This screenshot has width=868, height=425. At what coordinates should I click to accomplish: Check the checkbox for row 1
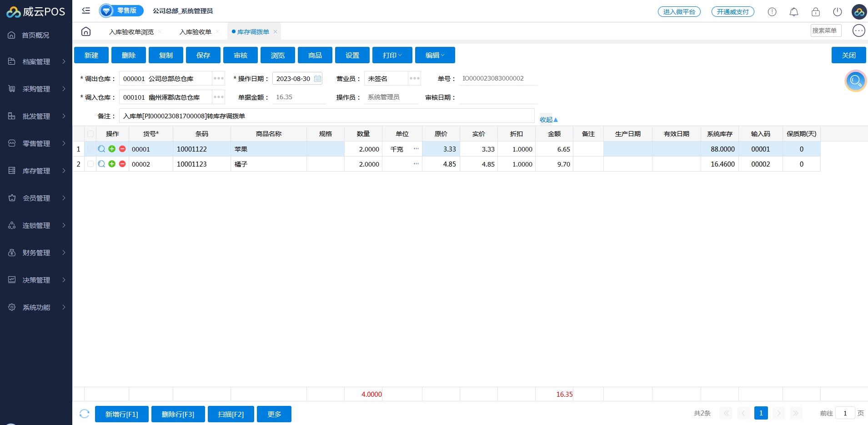point(90,149)
